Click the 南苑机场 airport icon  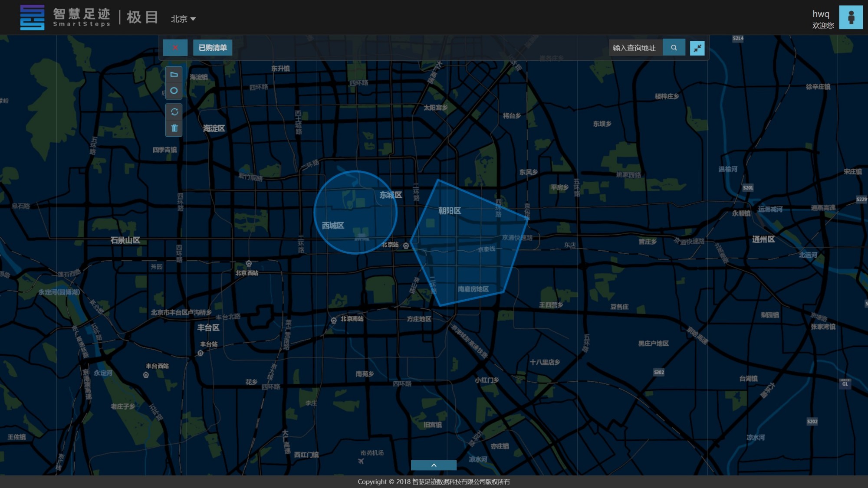point(361,461)
